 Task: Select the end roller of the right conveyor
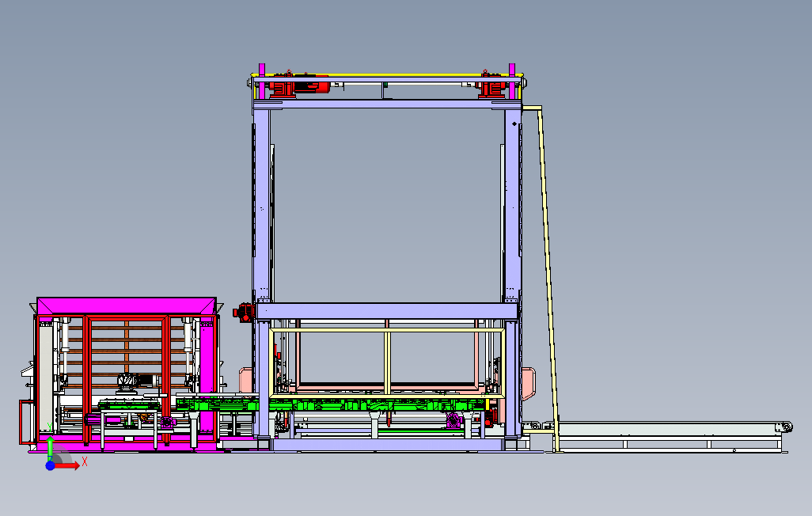(x=787, y=427)
